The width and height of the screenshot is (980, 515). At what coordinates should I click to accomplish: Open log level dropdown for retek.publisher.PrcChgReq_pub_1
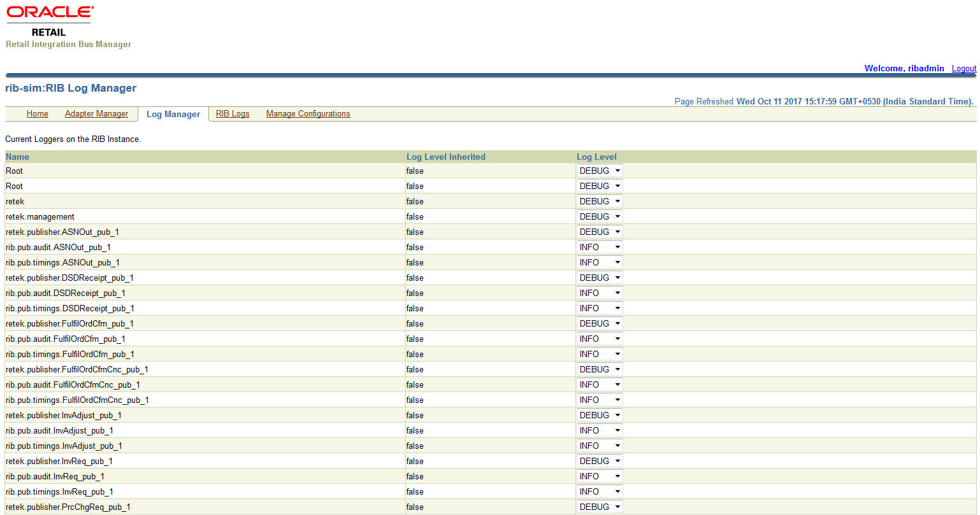click(599, 507)
